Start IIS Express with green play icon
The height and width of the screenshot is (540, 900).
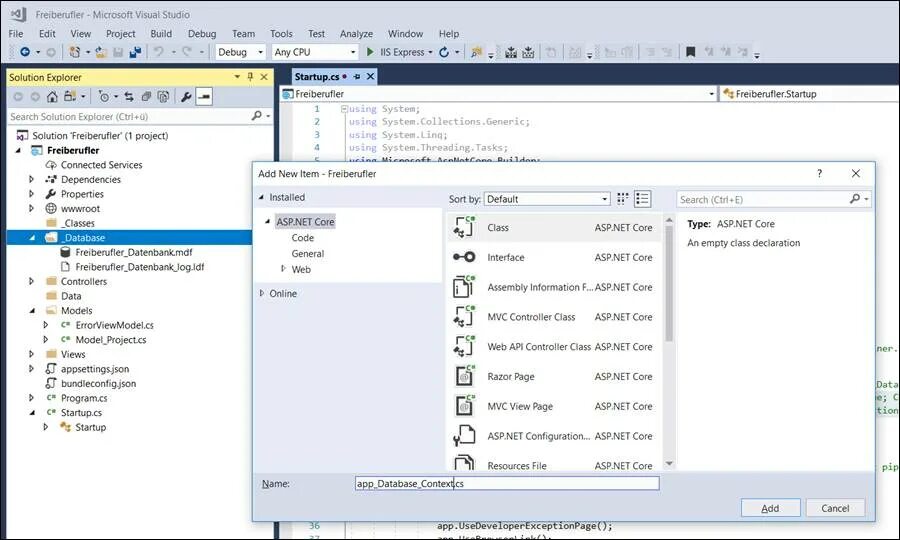coord(370,52)
